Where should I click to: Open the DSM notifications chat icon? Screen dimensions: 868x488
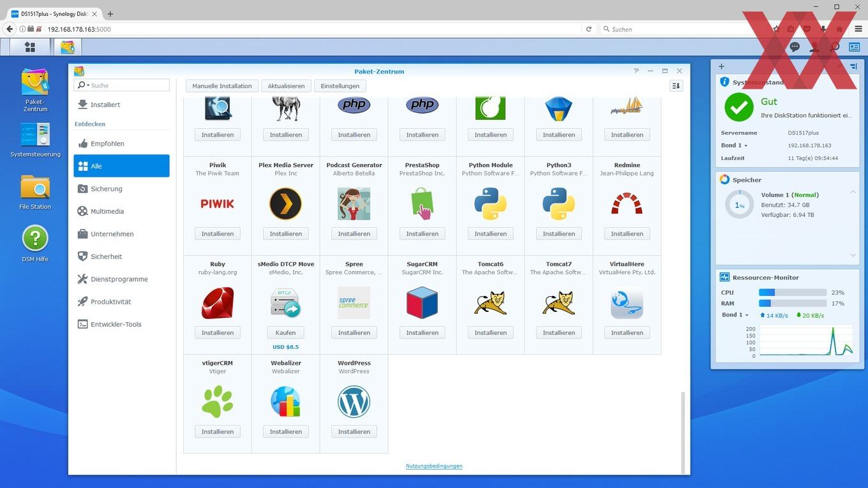coord(795,47)
